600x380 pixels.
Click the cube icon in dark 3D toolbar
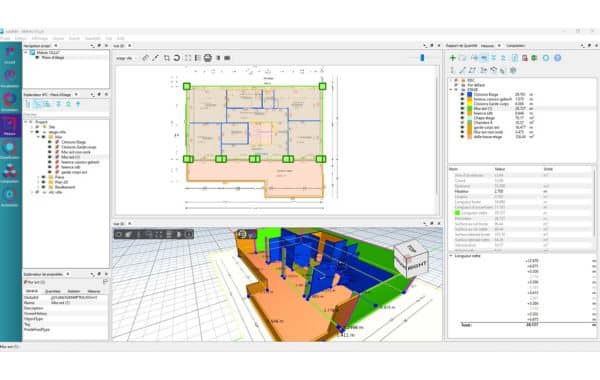point(129,234)
